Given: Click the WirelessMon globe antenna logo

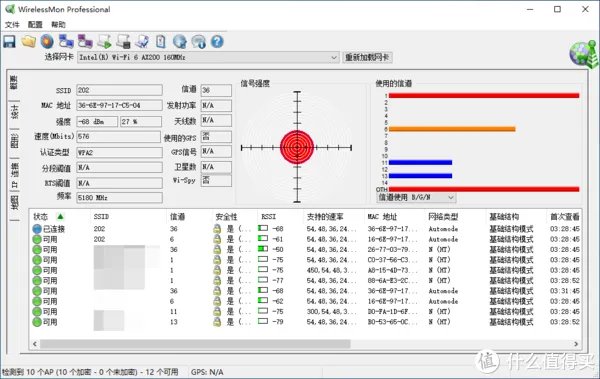Looking at the screenshot, I should coord(583,54).
